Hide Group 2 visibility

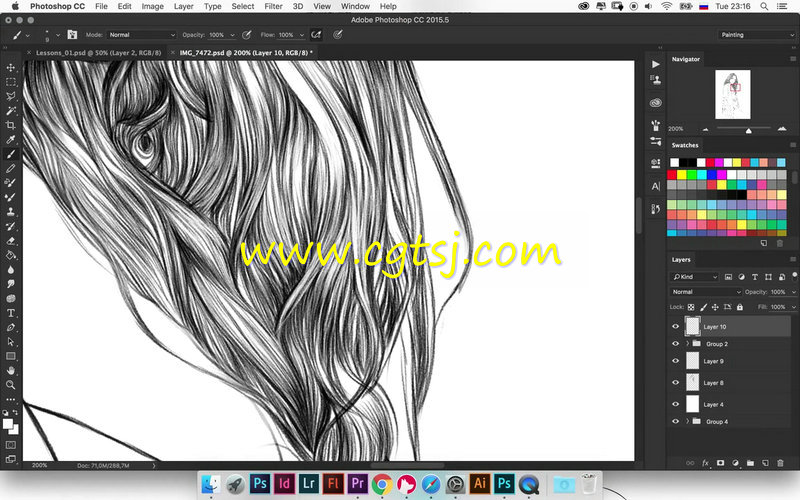click(676, 344)
